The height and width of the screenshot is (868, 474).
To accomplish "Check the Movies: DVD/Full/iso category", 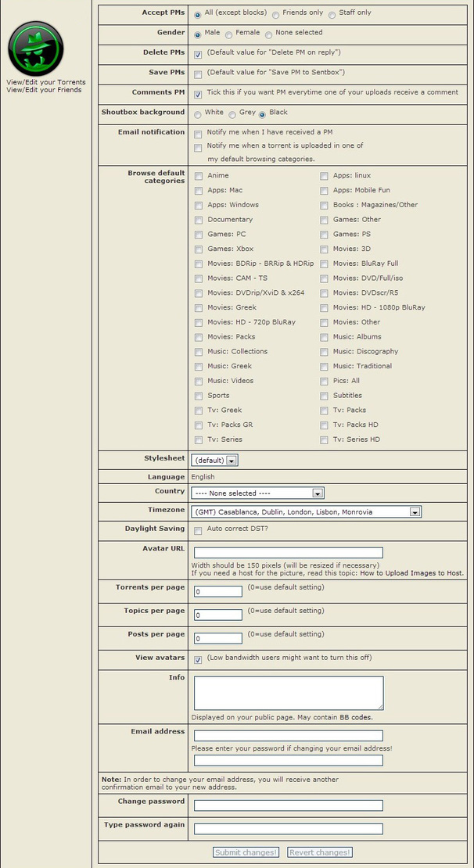I will coord(324,279).
